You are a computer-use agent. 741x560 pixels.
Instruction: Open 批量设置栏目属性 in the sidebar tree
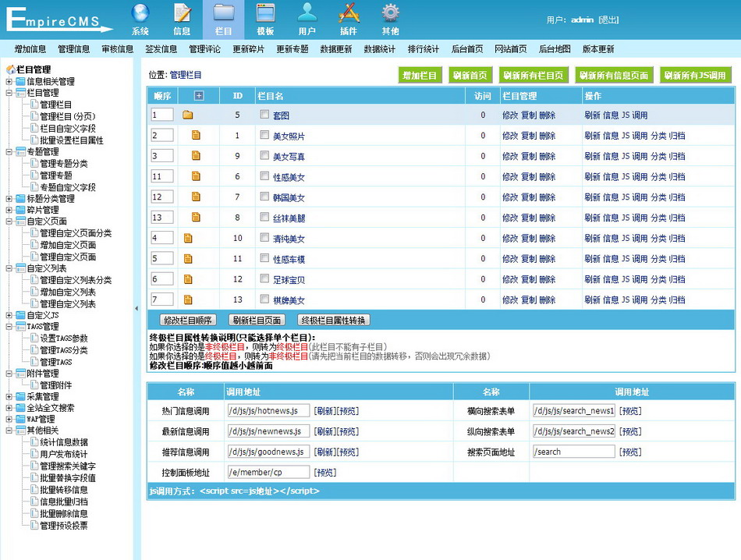coord(71,140)
